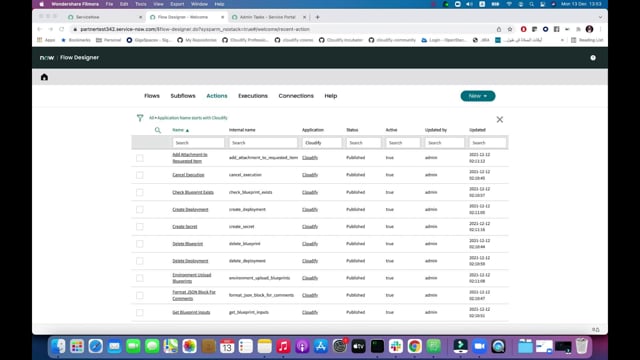The image size is (640, 360).
Task: Switch to the Flows tab
Action: click(152, 96)
